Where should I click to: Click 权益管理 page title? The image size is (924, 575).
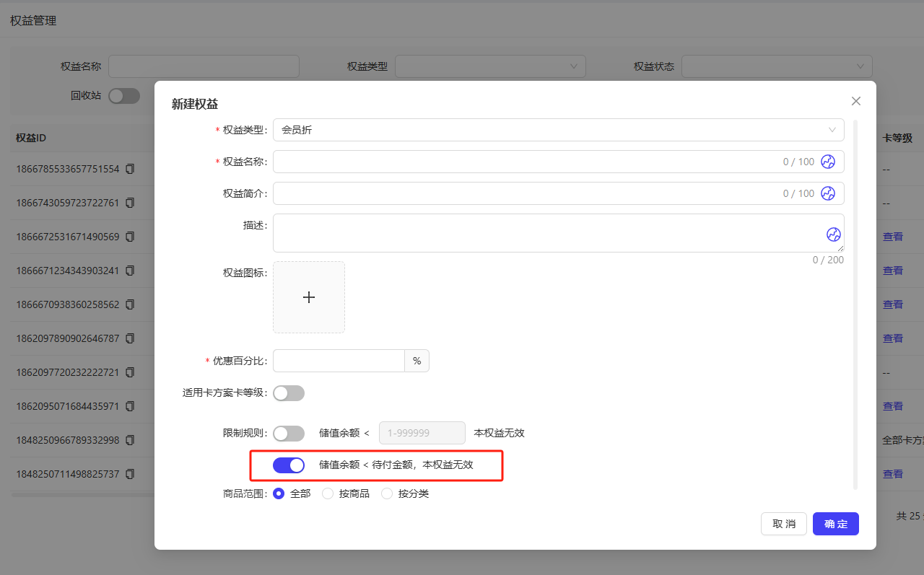pyautogui.click(x=33, y=20)
